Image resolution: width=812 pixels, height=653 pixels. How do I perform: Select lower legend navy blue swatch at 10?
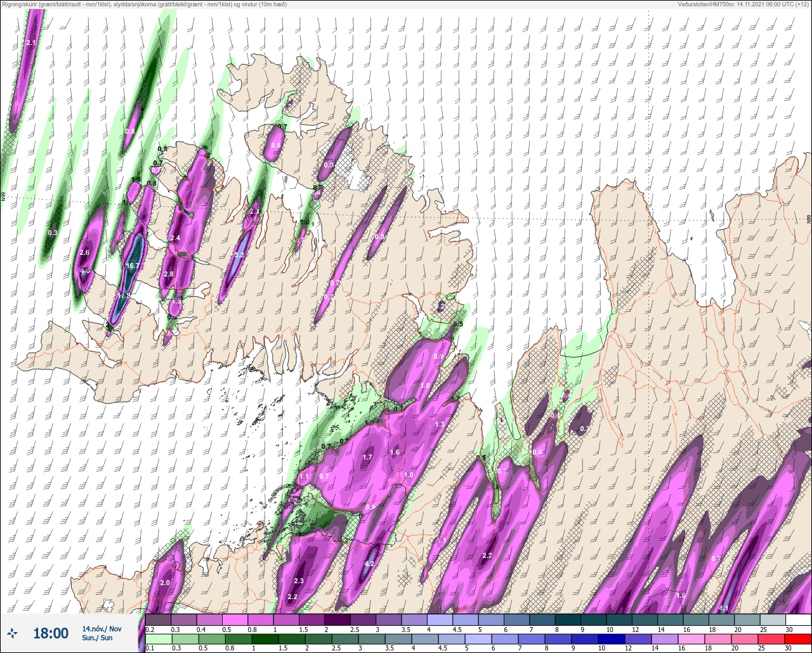click(610, 639)
